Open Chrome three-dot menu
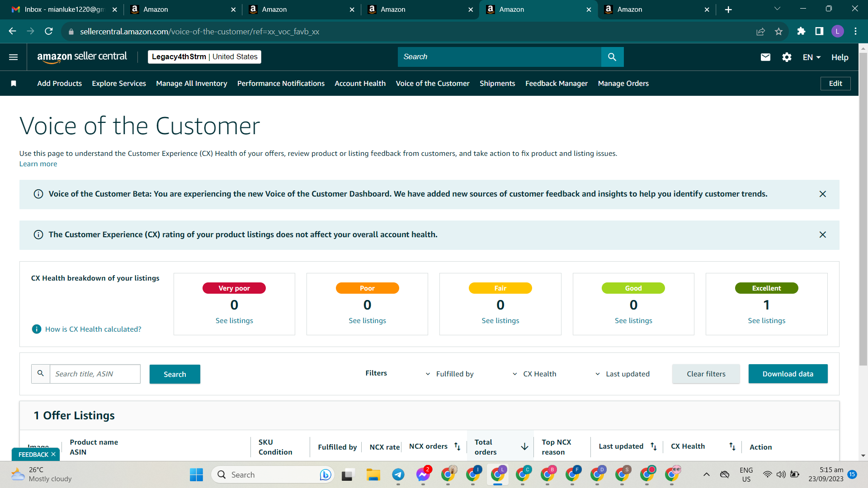Image resolution: width=868 pixels, height=488 pixels. 855,31
